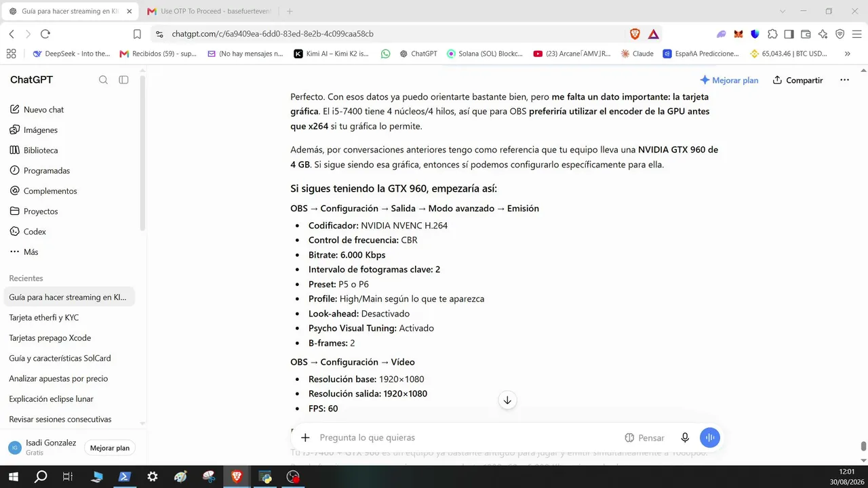Click the scroll-to-bottom arrow button
The width and height of the screenshot is (868, 488).
507,400
